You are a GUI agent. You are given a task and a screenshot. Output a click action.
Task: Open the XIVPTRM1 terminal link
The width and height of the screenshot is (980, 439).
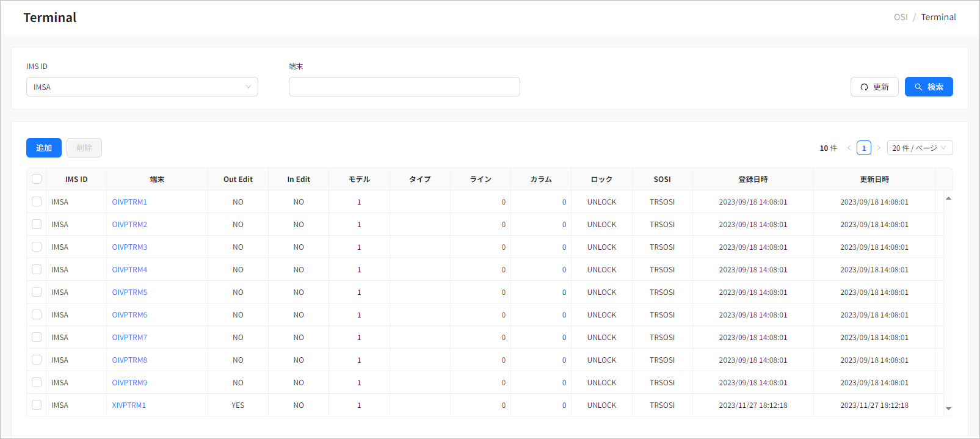[129, 405]
